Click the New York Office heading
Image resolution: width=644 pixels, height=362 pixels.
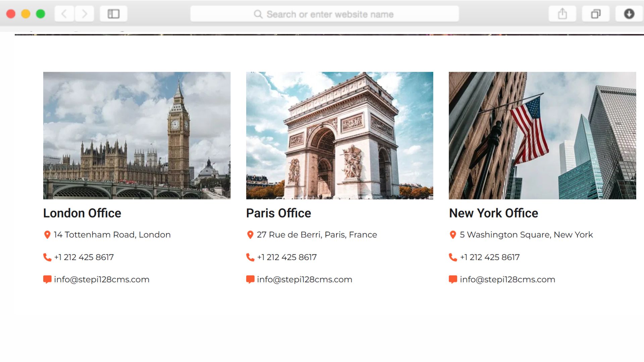coord(493,213)
